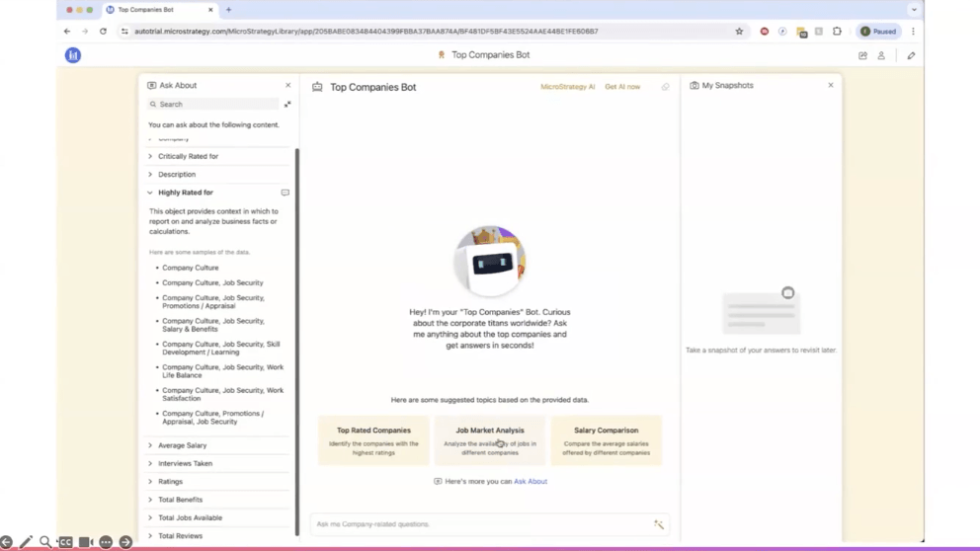
Task: Open the Ask About link
Action: 531,482
